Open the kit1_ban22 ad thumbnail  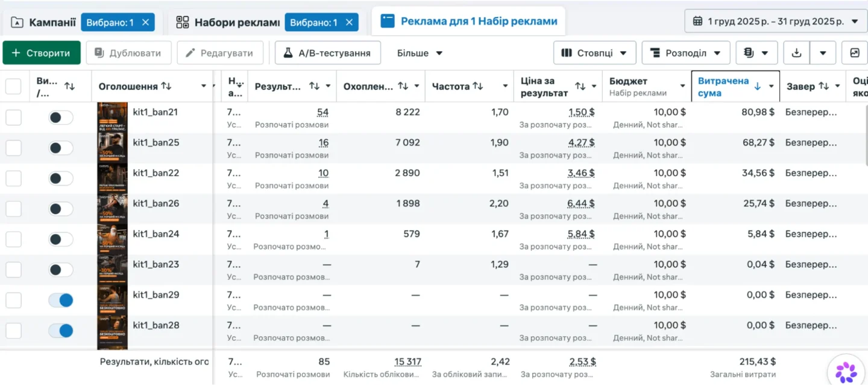(x=113, y=179)
